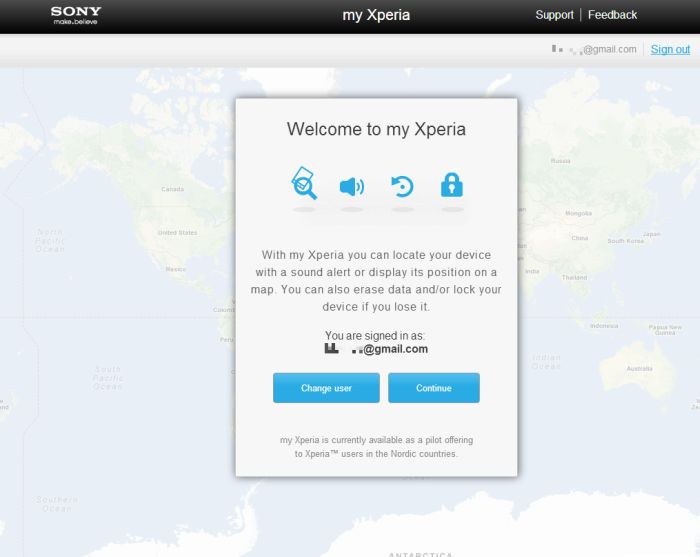Open the Feedback link in header

click(x=612, y=15)
